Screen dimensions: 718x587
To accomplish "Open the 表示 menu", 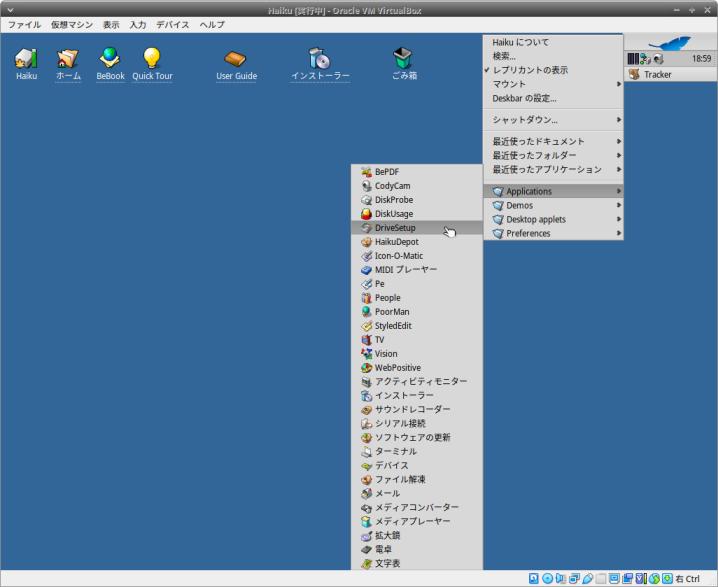I will point(111,25).
